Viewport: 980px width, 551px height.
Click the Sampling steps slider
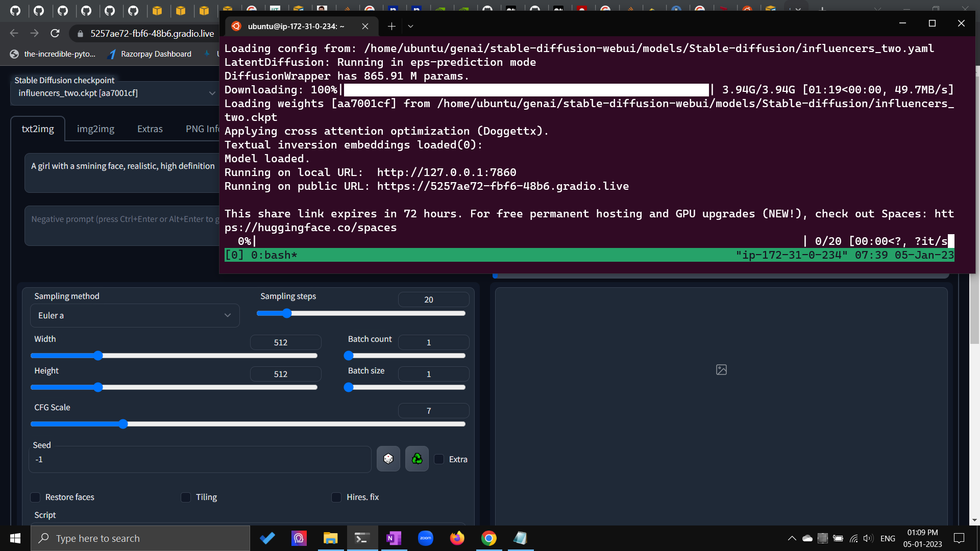coord(361,313)
